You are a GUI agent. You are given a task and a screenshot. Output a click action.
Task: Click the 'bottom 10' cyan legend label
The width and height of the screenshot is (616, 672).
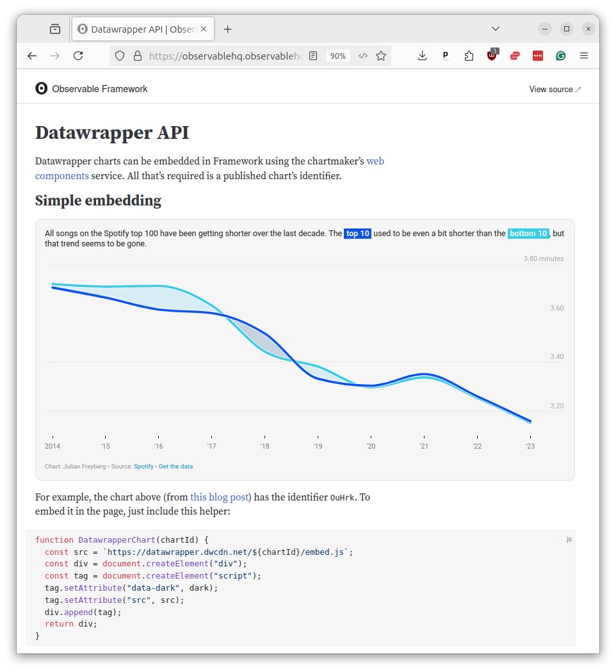528,234
